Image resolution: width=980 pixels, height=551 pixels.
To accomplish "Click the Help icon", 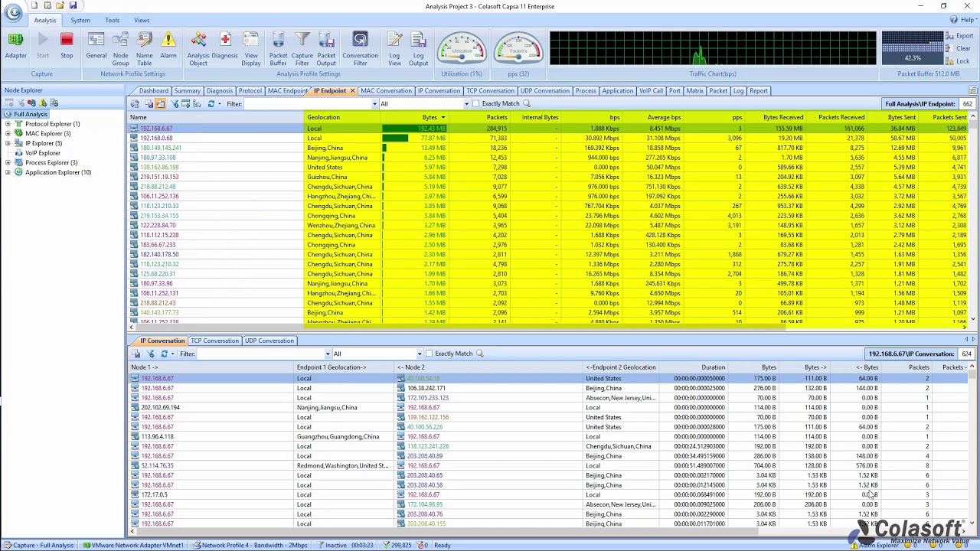I will click(954, 20).
